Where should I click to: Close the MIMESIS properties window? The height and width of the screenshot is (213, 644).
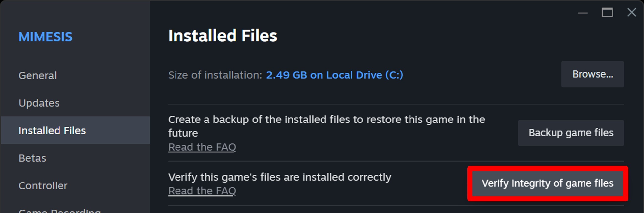point(632,12)
